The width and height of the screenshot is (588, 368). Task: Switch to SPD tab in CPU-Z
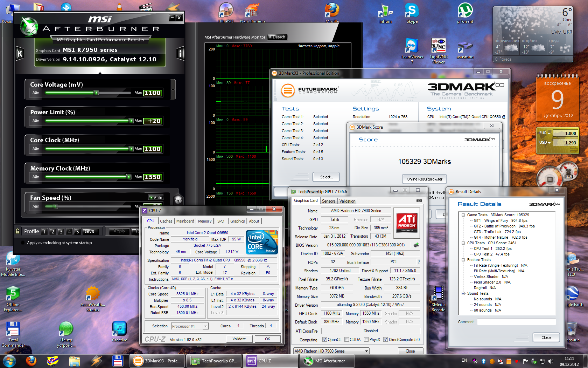click(220, 221)
